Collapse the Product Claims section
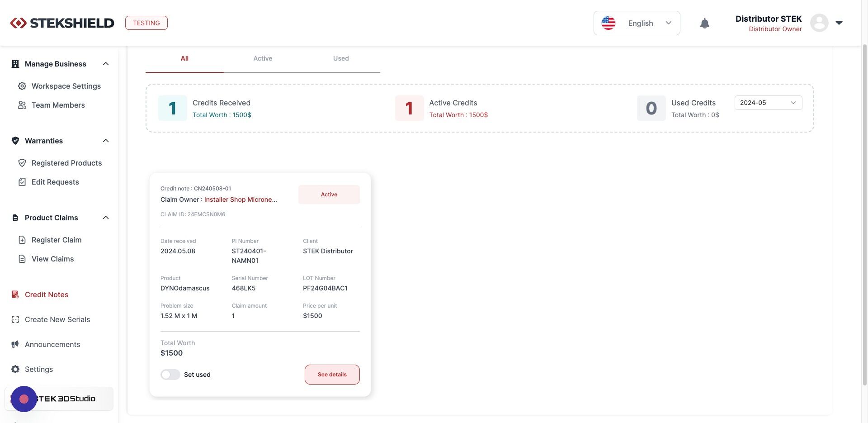 tap(106, 218)
